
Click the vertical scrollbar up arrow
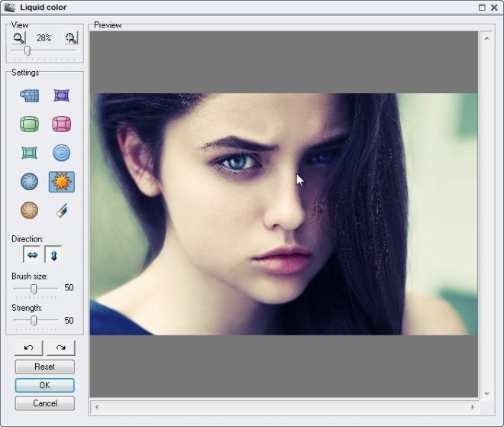[x=486, y=38]
